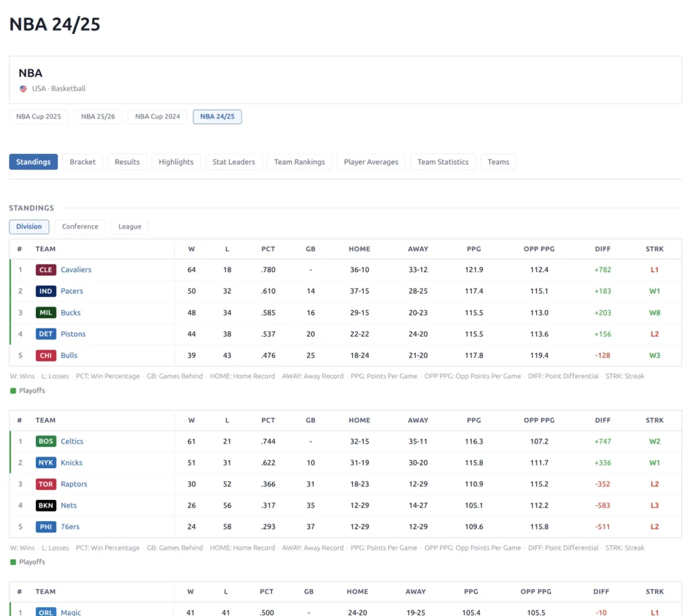Click the USA · Basketball subtitle

(x=59, y=89)
